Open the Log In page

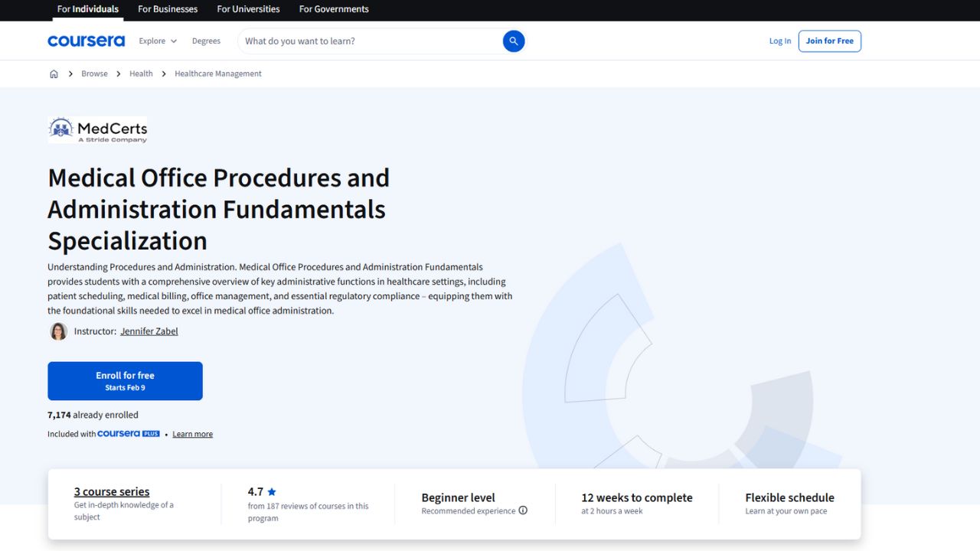pos(779,41)
